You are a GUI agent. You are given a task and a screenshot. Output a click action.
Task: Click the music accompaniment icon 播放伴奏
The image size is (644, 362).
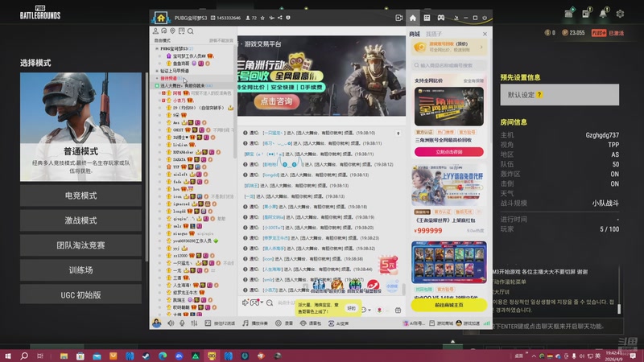click(x=246, y=323)
